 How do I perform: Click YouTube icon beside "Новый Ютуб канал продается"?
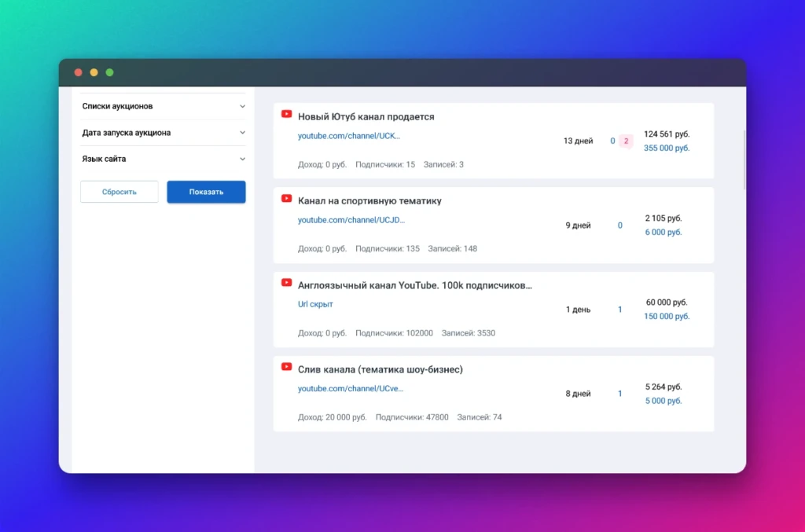click(x=286, y=114)
